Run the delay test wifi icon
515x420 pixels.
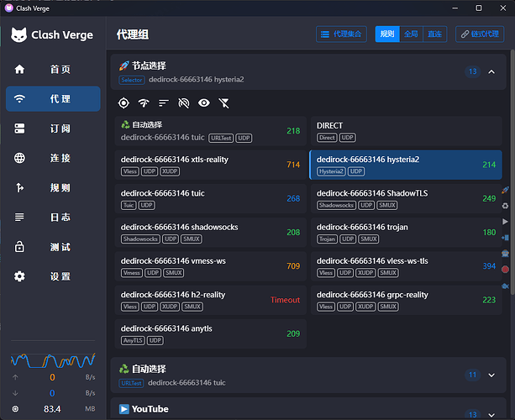pyautogui.click(x=144, y=103)
